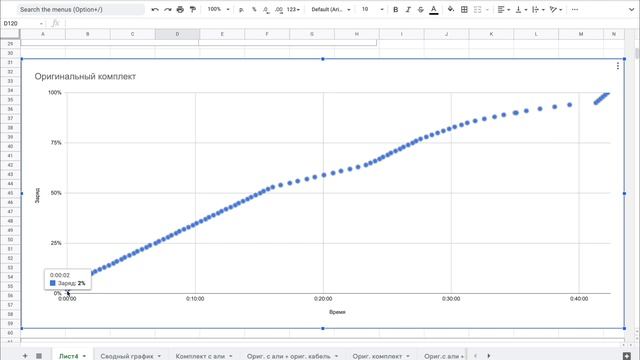Viewport: 640px width, 360px height.
Task: Format as currency (p.)
Action: click(242, 9)
